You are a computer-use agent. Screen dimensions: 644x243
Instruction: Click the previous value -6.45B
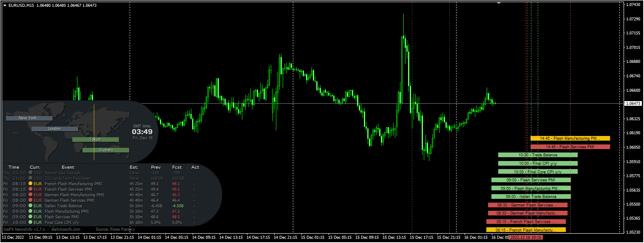[x=157, y=206]
